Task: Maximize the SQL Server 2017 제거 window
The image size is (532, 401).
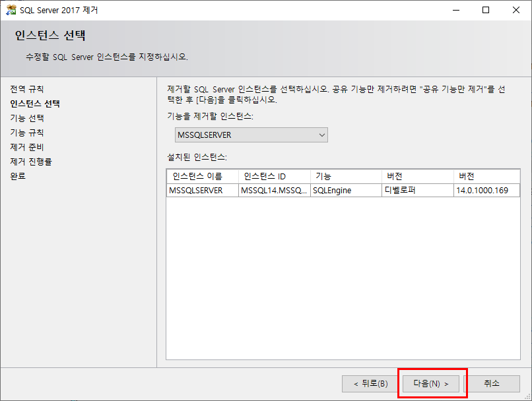Action: (x=486, y=10)
